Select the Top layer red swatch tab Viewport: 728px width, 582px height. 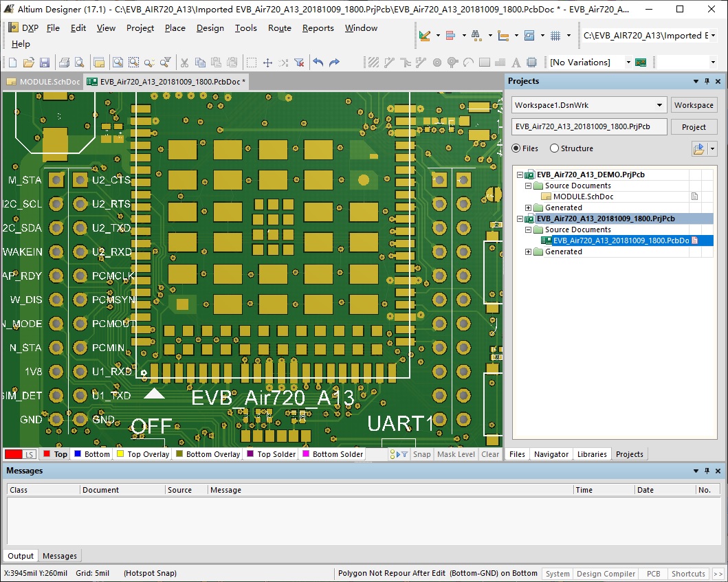55,454
